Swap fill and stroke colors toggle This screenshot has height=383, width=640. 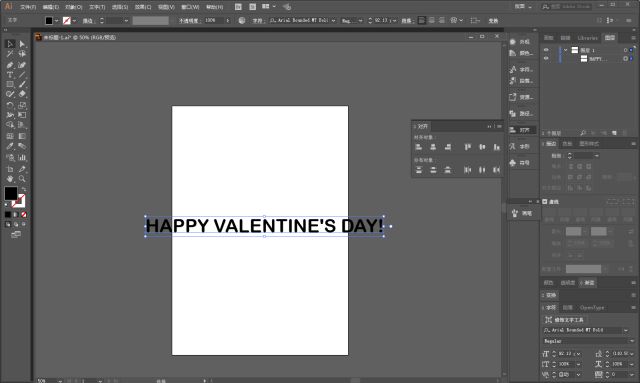24,189
